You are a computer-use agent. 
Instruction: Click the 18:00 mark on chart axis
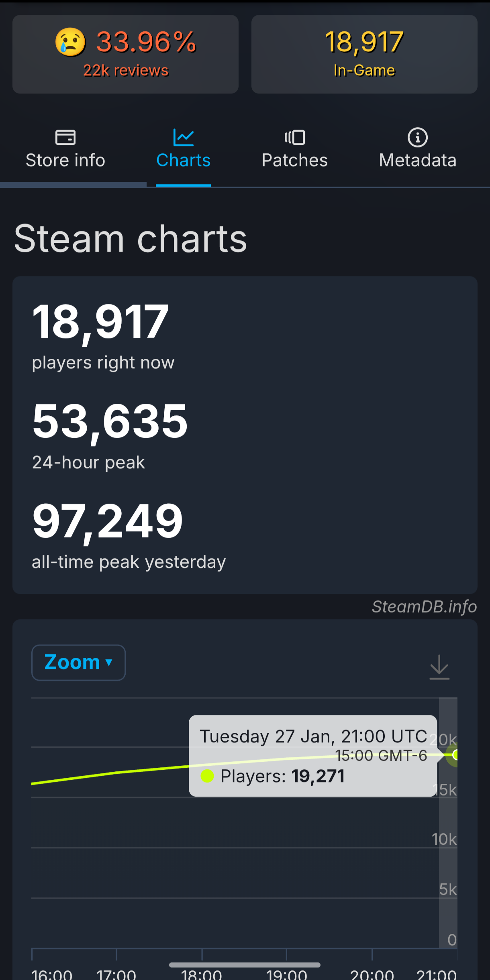click(x=202, y=974)
